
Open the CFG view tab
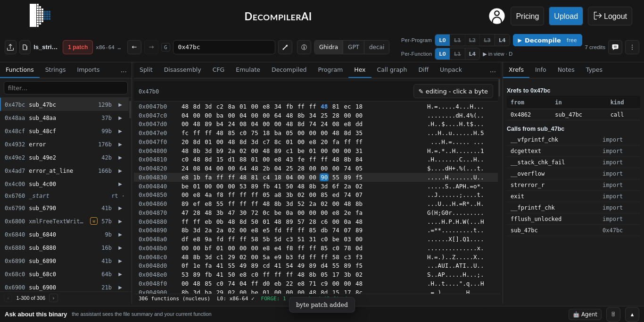coord(218,70)
